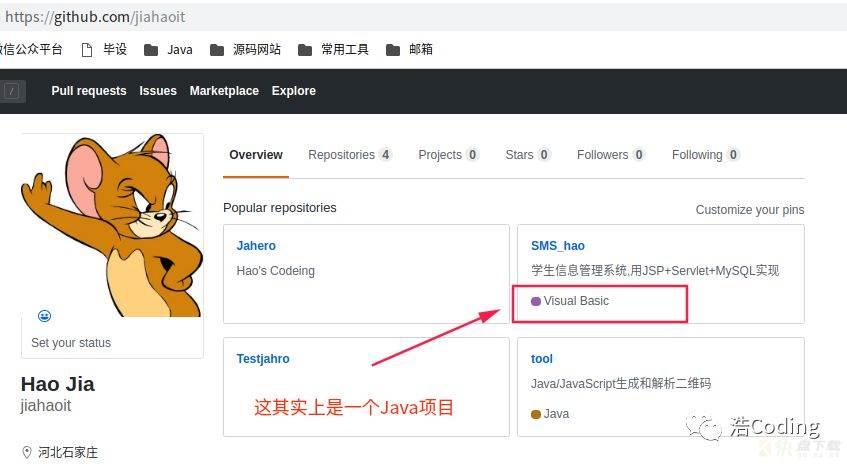Click the slash search shortcut box
Screen dimensions: 847x466
(x=11, y=91)
